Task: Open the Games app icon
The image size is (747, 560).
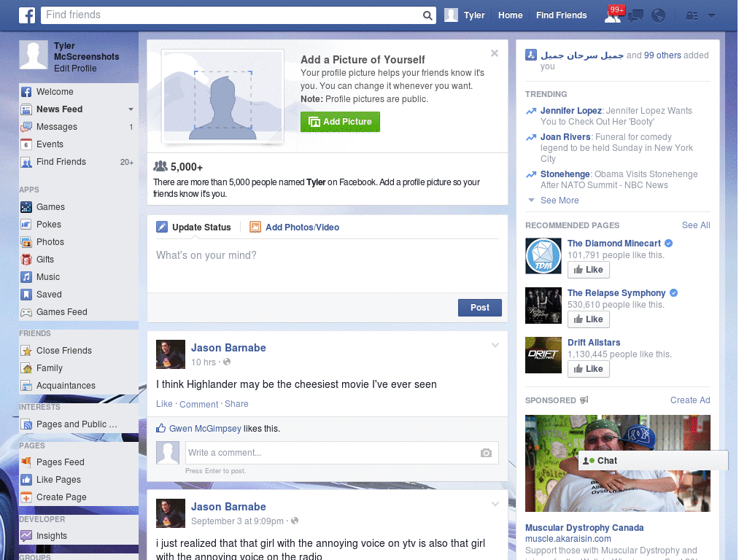Action: [26, 207]
